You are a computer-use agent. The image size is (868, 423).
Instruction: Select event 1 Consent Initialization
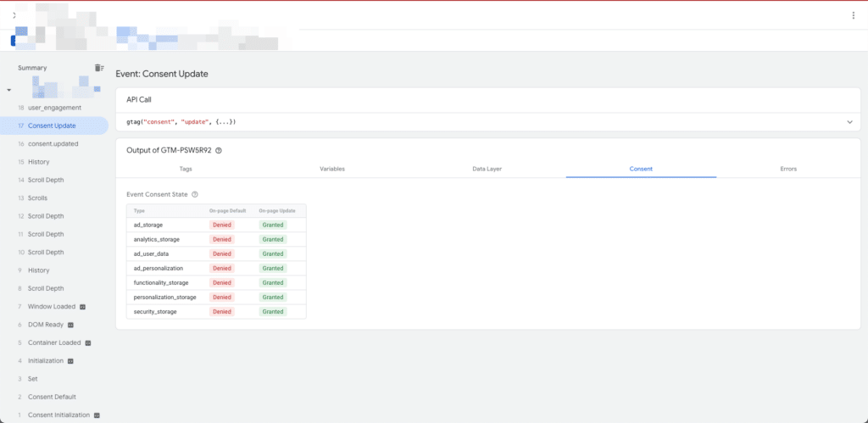pos(54,415)
